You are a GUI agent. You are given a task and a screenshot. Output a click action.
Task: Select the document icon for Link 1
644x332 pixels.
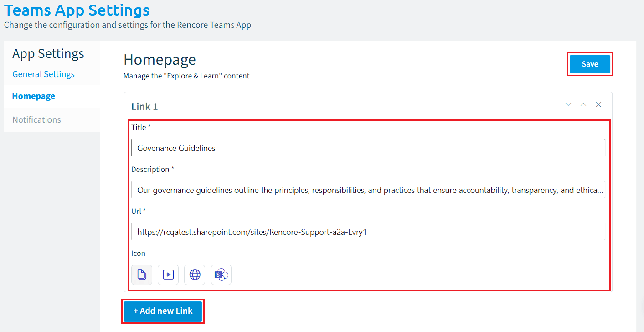[142, 275]
